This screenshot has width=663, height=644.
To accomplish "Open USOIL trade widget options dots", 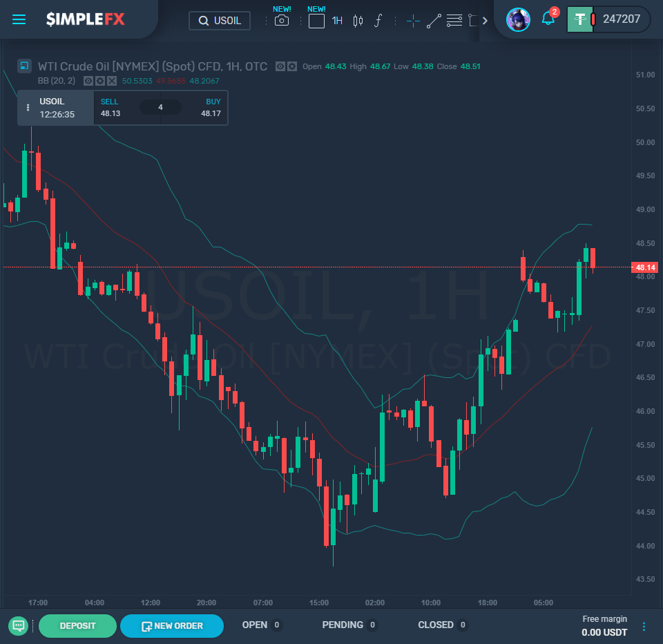I will click(x=28, y=108).
